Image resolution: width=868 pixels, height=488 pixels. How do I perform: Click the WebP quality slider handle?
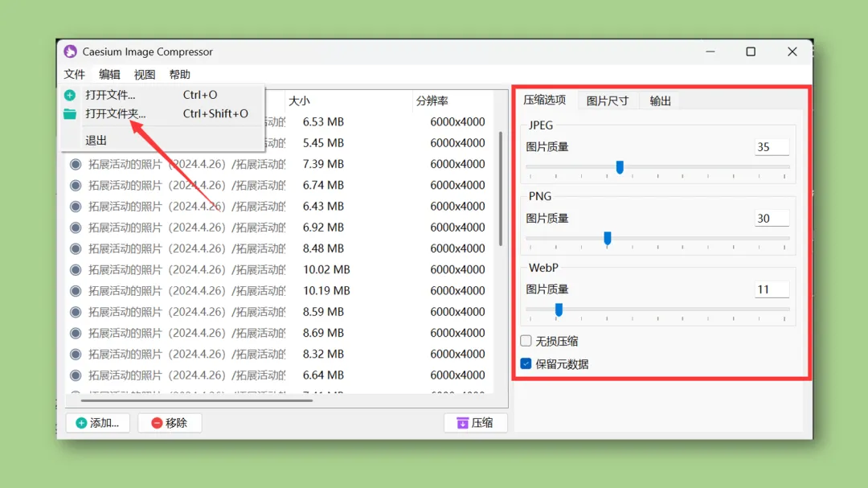(x=559, y=310)
